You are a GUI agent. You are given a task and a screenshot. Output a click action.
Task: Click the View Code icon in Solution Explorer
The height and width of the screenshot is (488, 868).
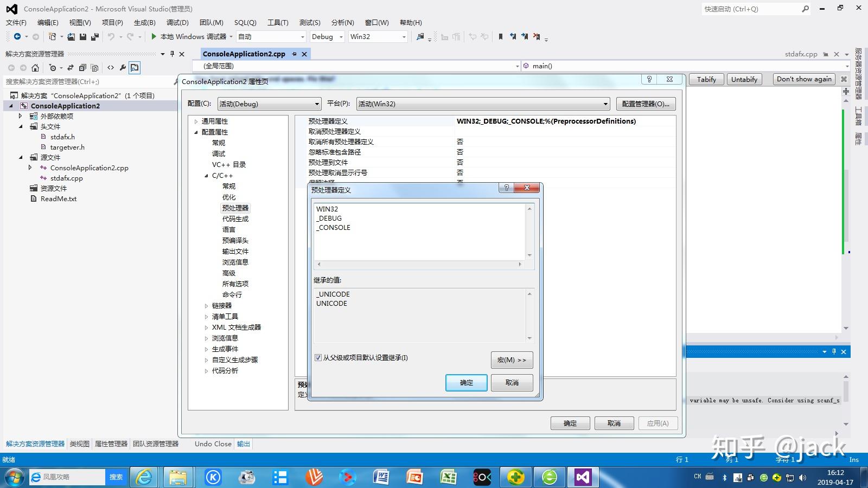[x=111, y=68]
